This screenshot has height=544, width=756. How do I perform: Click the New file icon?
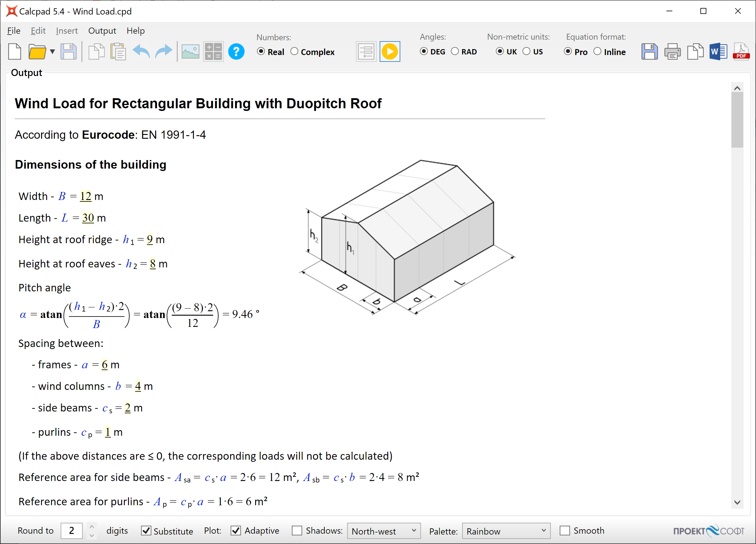[x=15, y=52]
